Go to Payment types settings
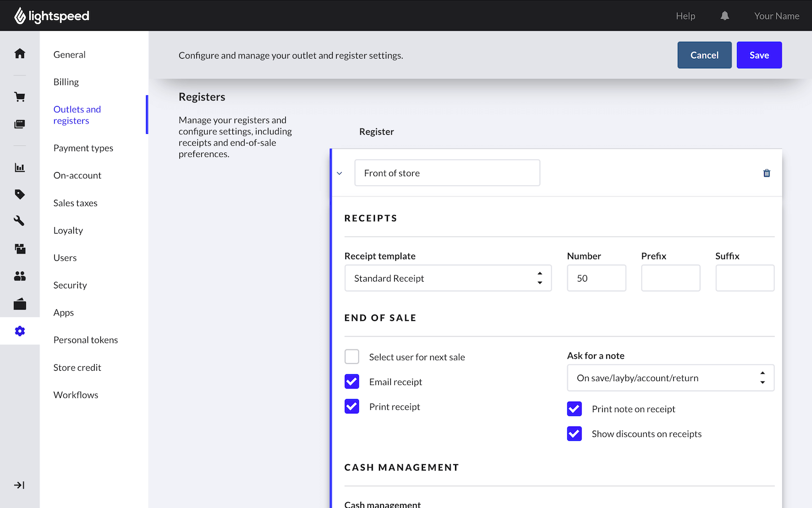This screenshot has height=508, width=812. [x=83, y=148]
